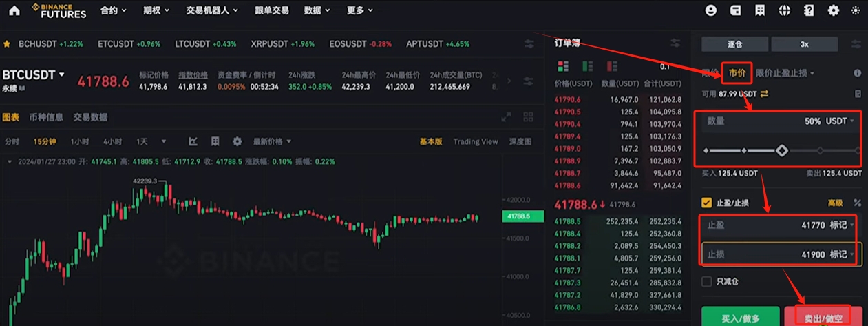Toggle the light/dark theme sun icon
868x326 pixels.
856,10
